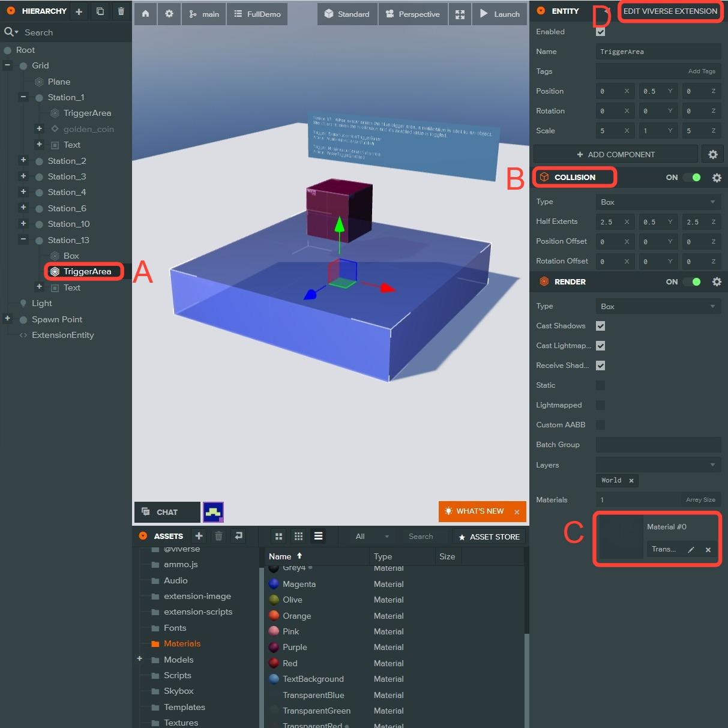This screenshot has height=728, width=728.
Task: Enable the Static checkbox
Action: (600, 385)
